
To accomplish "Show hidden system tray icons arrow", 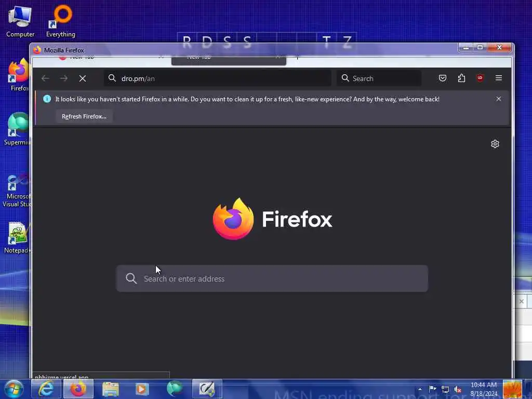I will pos(420,389).
